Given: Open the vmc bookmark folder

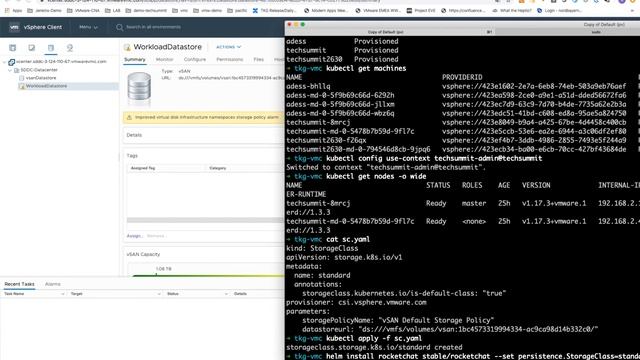Looking at the screenshot, I should coord(180,11).
